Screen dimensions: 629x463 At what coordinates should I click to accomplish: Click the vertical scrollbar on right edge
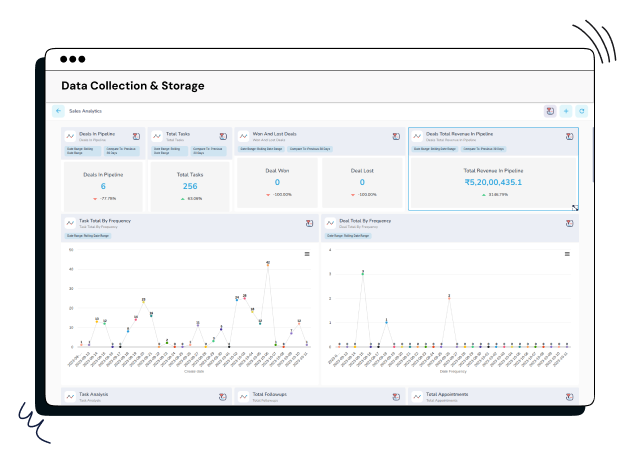pyautogui.click(x=592, y=154)
